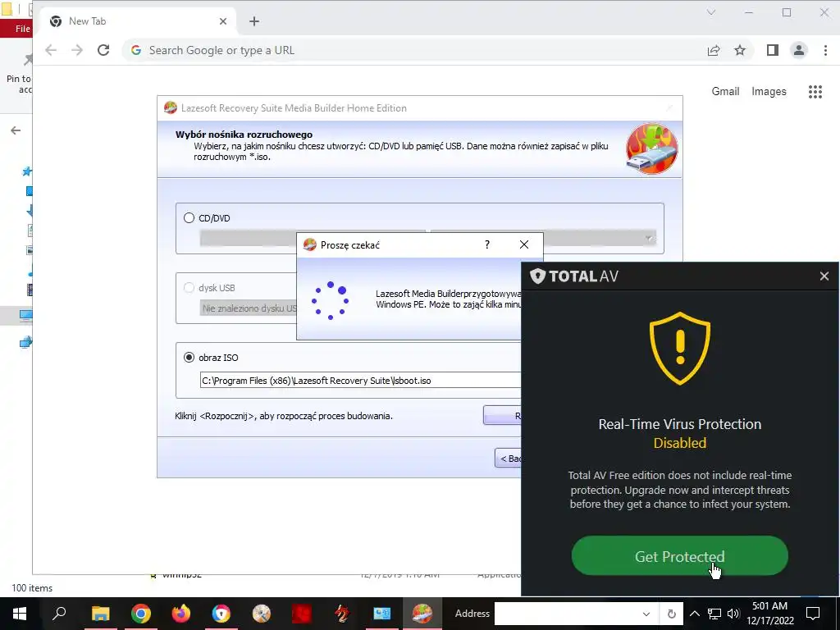Open the CD/DVD drive dropdown
The image size is (840, 630).
tap(648, 239)
